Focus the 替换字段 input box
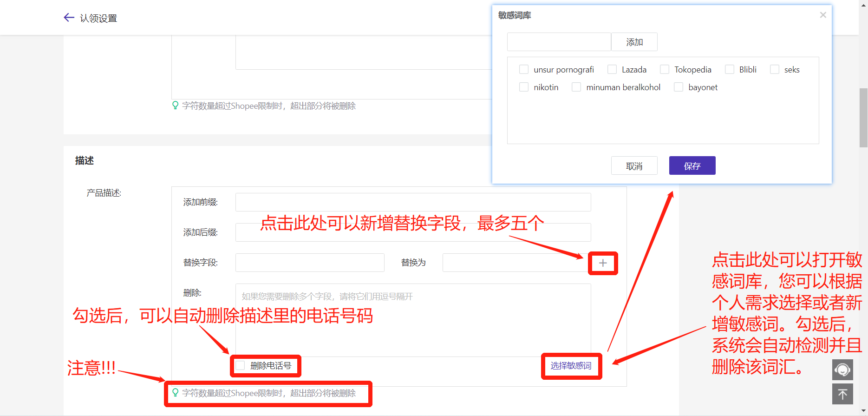The height and width of the screenshot is (416, 868). (310, 263)
